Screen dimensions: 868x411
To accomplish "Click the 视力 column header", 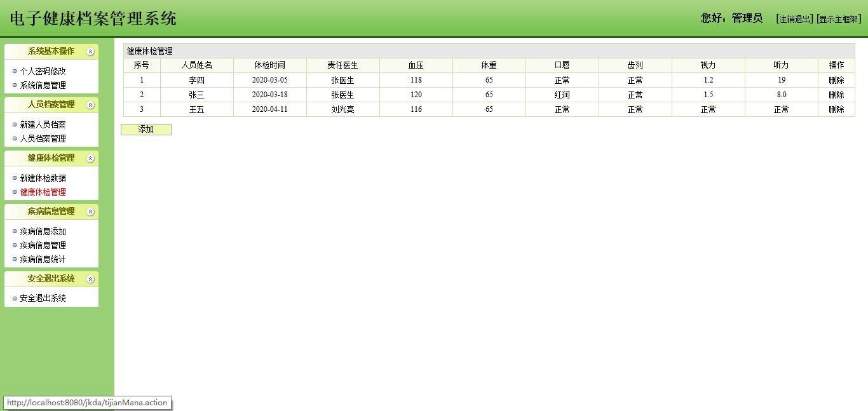I will [x=709, y=65].
